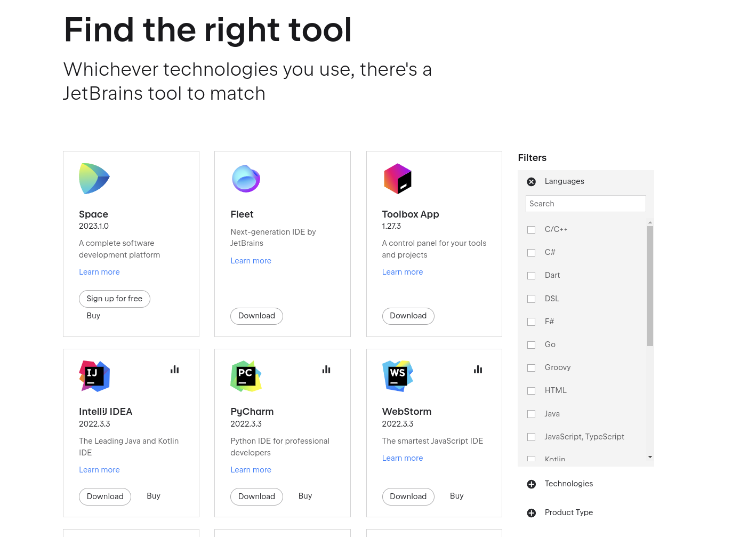Click Sign up for free for Space
The image size is (756, 537).
(x=115, y=299)
